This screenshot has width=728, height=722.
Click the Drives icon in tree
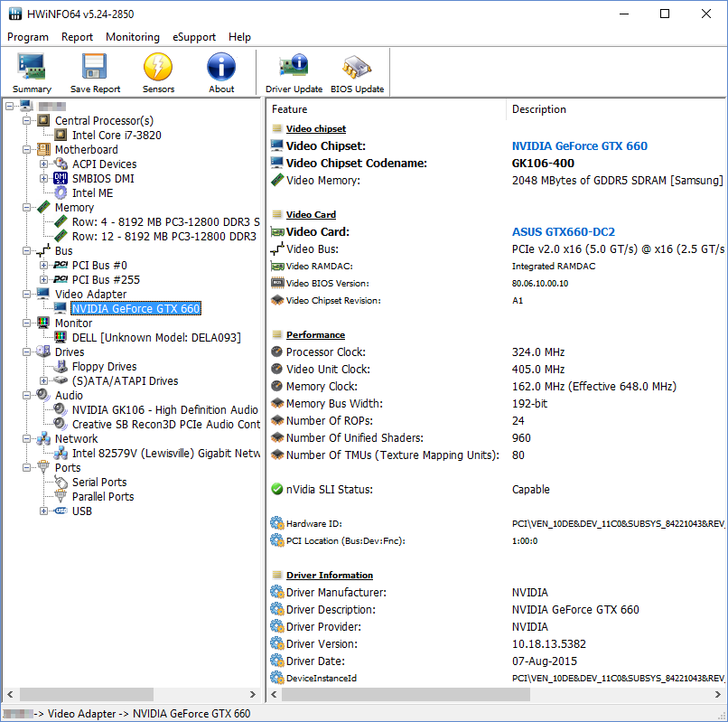coord(43,352)
